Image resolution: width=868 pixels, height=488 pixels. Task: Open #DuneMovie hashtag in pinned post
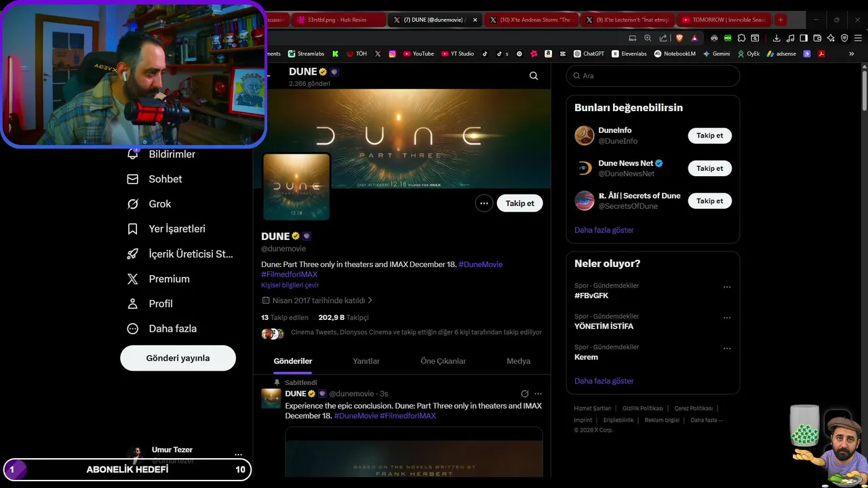[356, 415]
